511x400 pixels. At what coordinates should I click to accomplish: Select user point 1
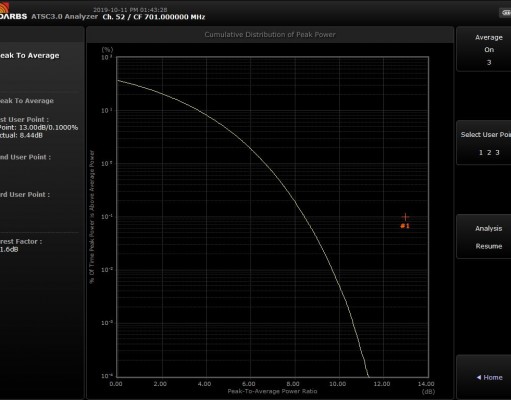(x=481, y=152)
